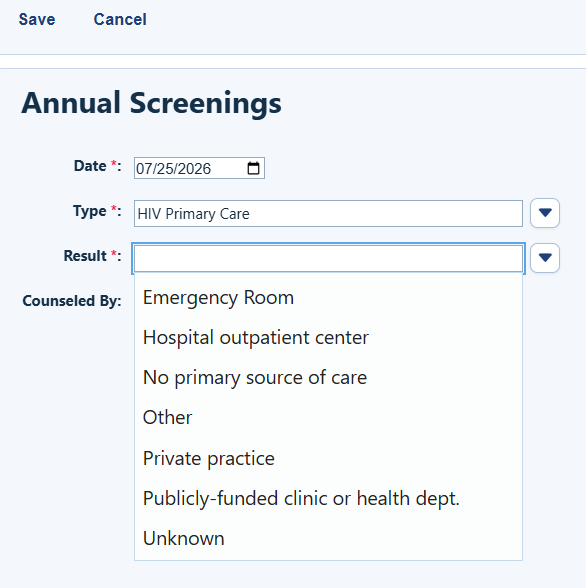Viewport: 586px width, 588px height.
Task: Click the Date field label
Action: click(x=97, y=166)
